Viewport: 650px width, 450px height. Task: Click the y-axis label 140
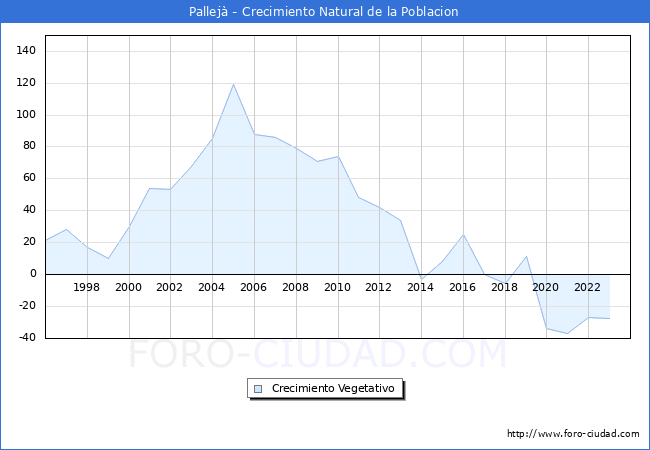pos(26,51)
